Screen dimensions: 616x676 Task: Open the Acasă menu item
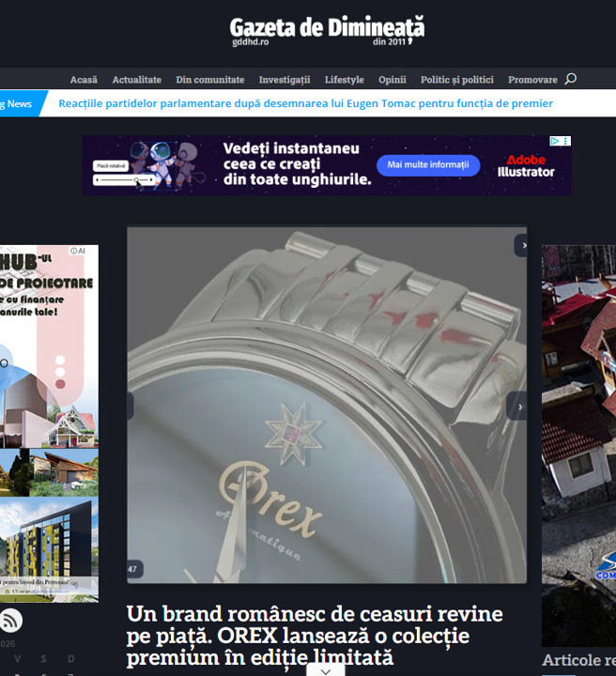click(x=84, y=80)
